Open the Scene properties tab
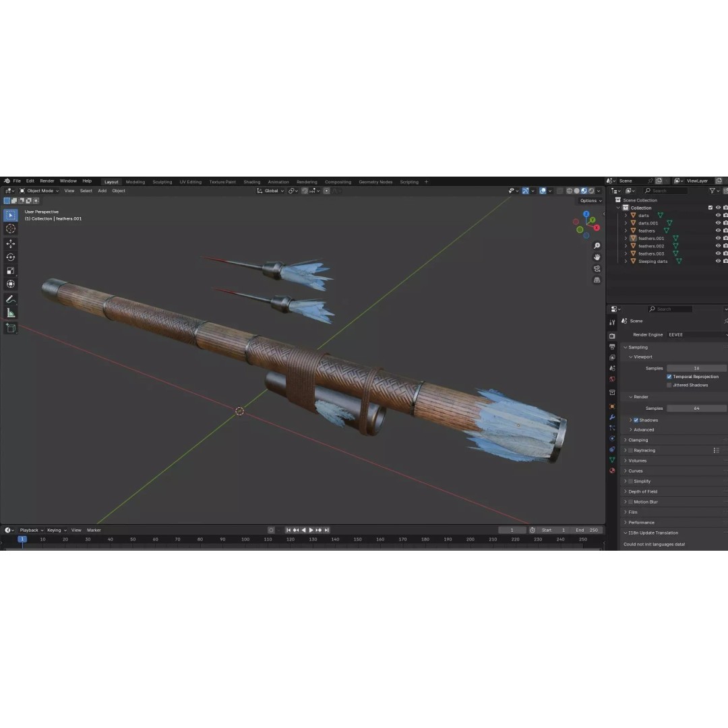This screenshot has height=728, width=728. (x=612, y=368)
